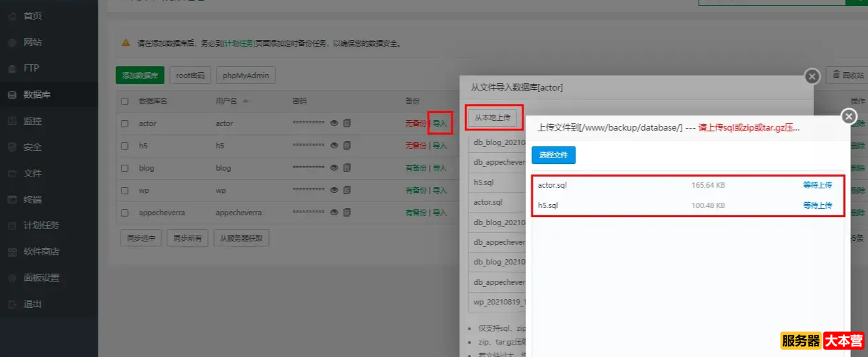The width and height of the screenshot is (868, 357).
Task: Click the green 添加数据库 button
Action: point(140,75)
